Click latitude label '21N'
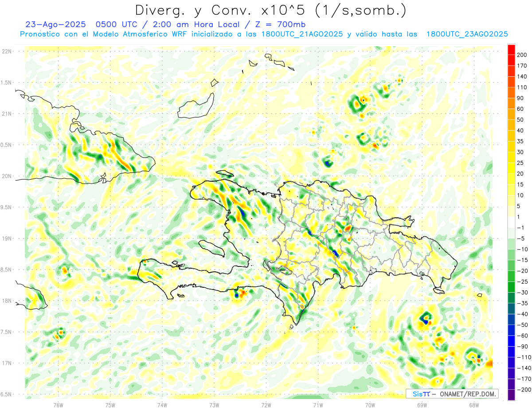532x411 pixels. pyautogui.click(x=7, y=114)
